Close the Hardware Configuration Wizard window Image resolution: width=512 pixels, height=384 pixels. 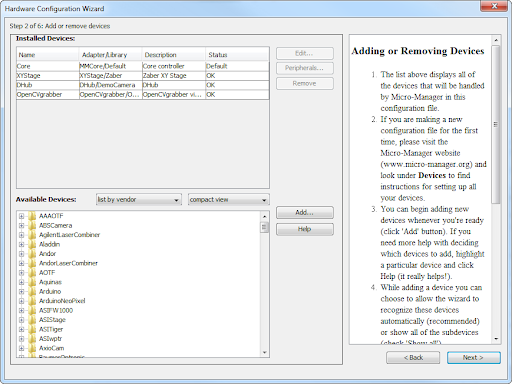click(x=494, y=6)
